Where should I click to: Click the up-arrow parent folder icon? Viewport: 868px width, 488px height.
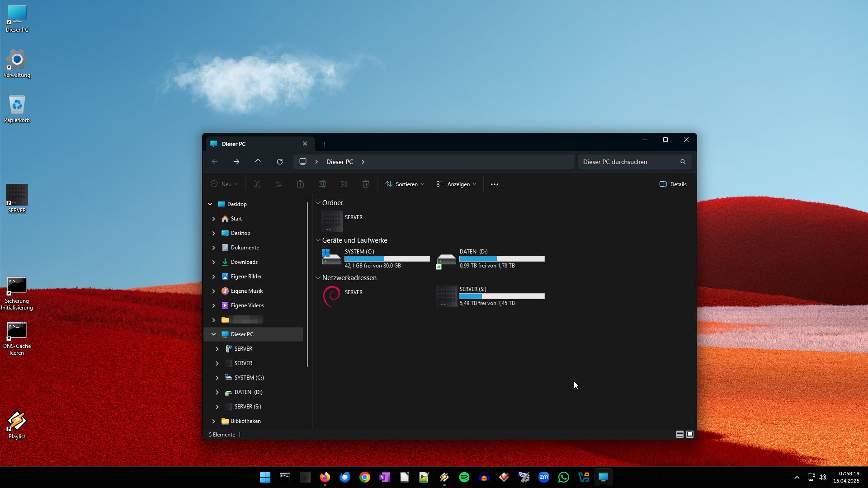tap(258, 162)
